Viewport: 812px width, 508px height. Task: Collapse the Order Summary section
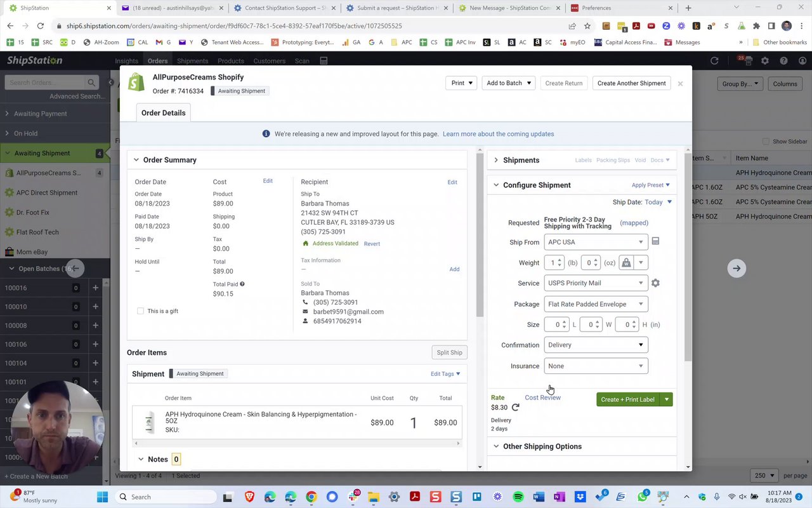(136, 160)
